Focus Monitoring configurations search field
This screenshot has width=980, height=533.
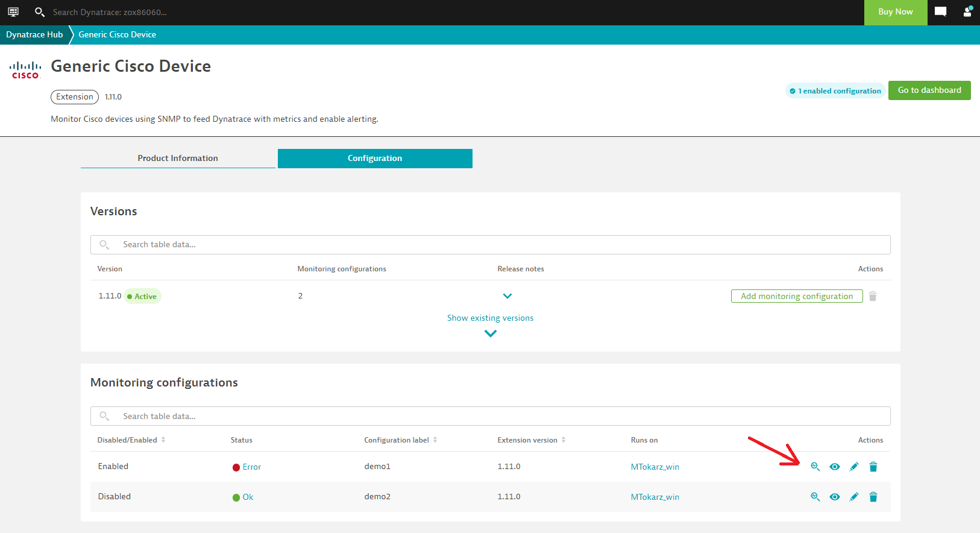click(x=490, y=416)
